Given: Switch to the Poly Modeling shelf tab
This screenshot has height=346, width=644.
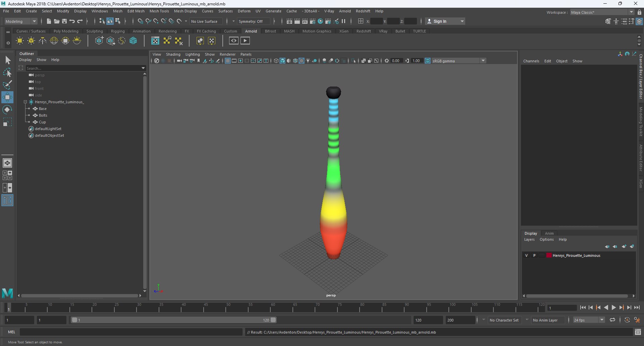Looking at the screenshot, I should point(66,31).
